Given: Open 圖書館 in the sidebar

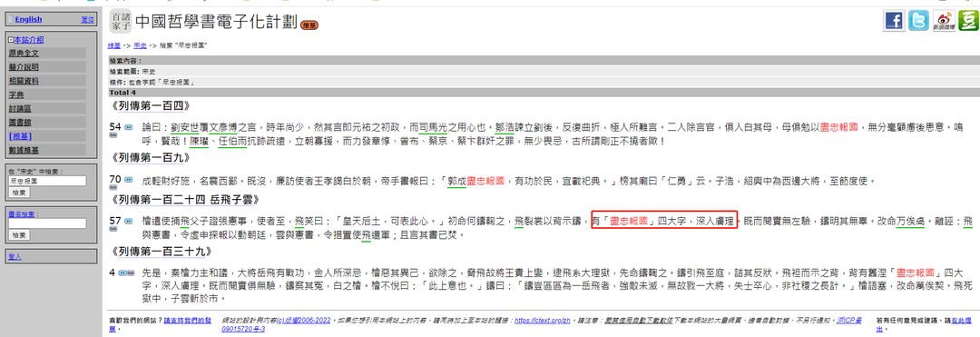Looking at the screenshot, I should point(20,122).
